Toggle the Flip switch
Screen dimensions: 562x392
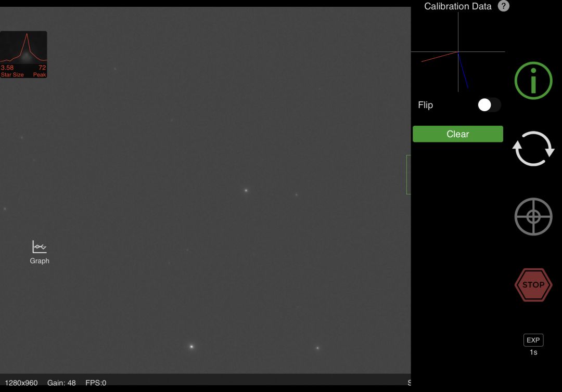pyautogui.click(x=489, y=105)
